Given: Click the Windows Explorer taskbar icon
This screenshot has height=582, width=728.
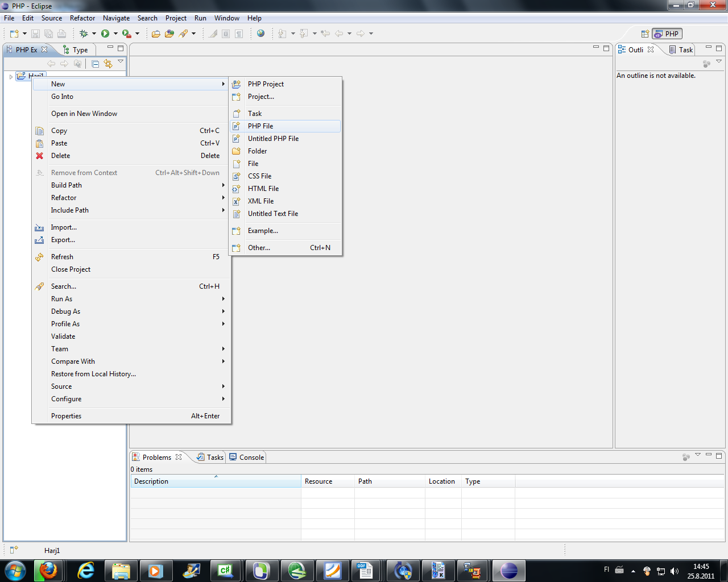Looking at the screenshot, I should 121,570.
